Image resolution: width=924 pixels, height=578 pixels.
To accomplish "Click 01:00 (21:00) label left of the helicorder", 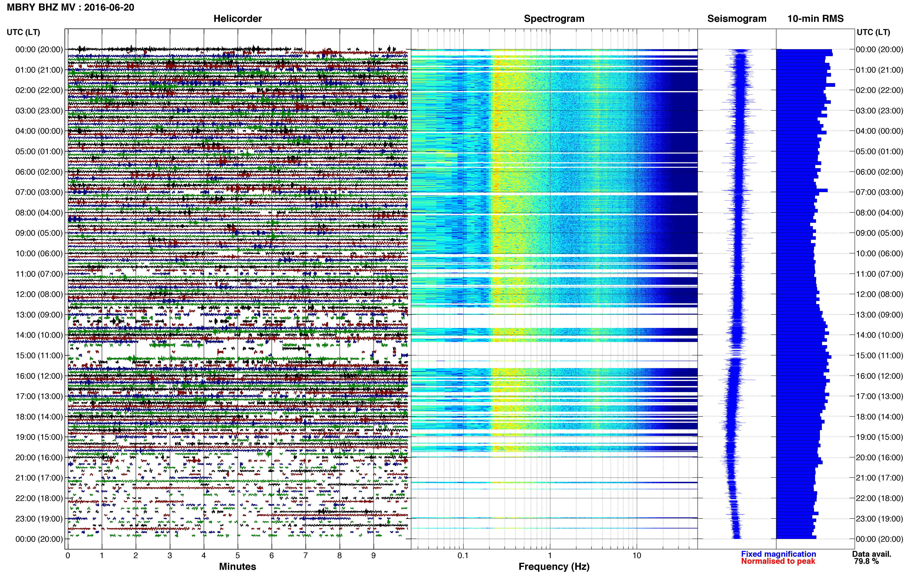I will click(x=39, y=70).
